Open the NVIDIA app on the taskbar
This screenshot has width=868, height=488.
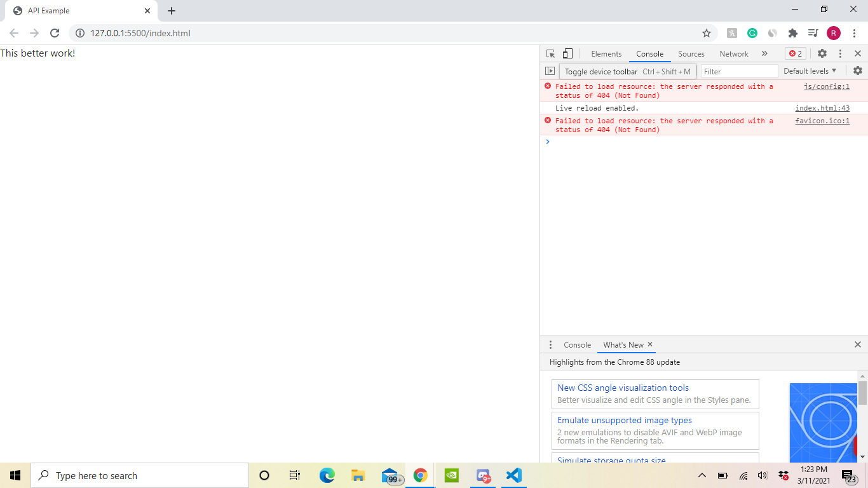pos(452,475)
